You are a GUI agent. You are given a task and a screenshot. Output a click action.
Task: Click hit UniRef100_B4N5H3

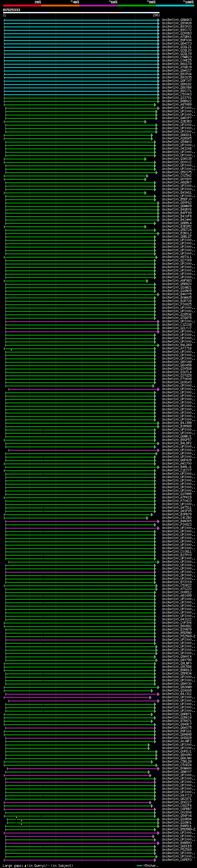tap(176, 843)
